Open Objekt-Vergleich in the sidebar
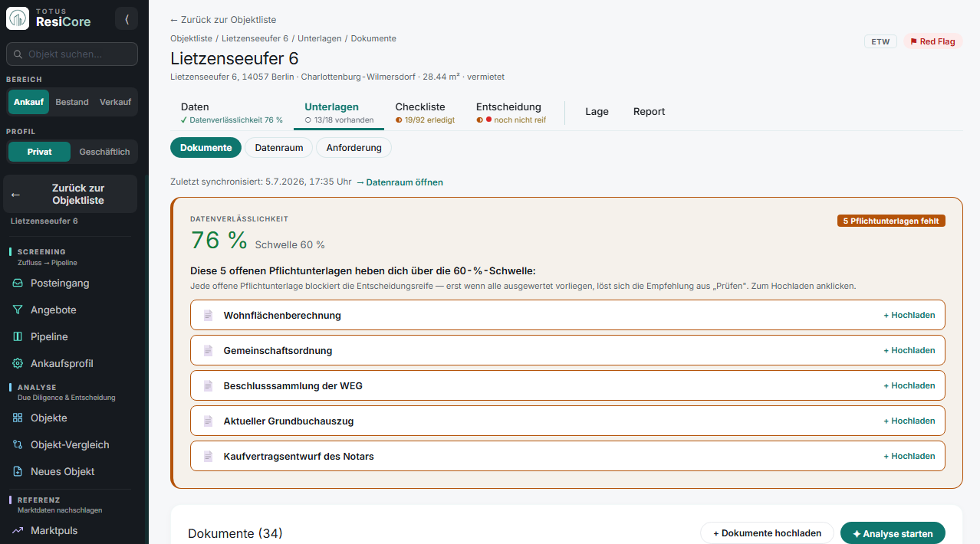 coord(70,444)
